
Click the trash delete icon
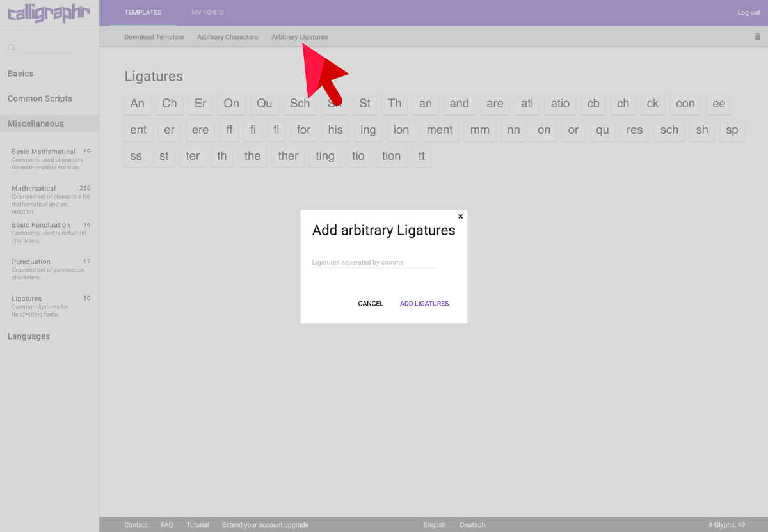758,36
